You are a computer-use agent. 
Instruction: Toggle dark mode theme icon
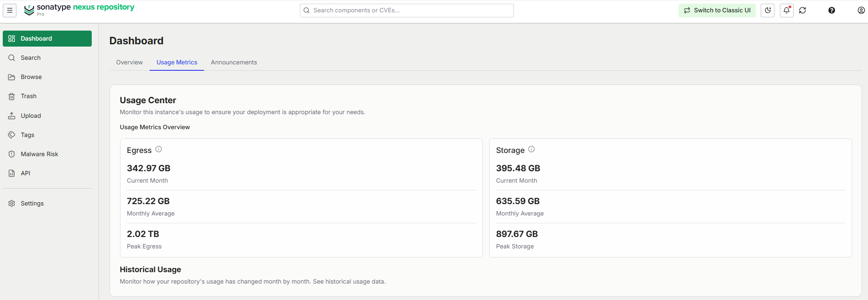768,11
